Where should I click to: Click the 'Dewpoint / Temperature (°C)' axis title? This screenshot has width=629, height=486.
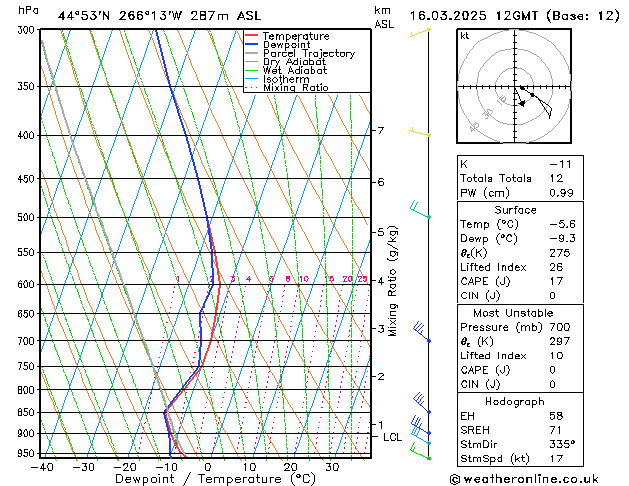point(215,479)
